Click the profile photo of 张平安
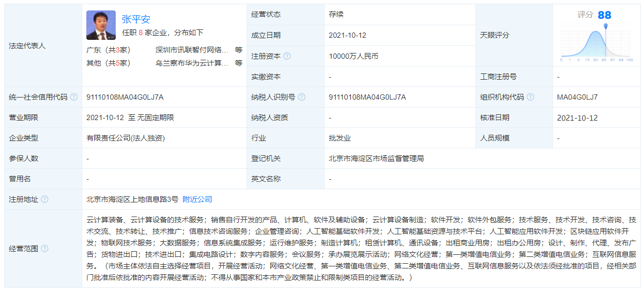 point(101,25)
